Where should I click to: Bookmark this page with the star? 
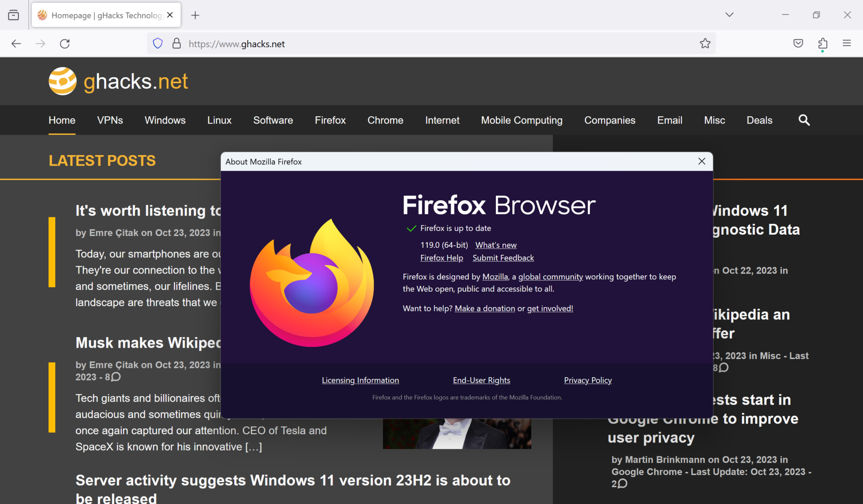click(x=705, y=43)
